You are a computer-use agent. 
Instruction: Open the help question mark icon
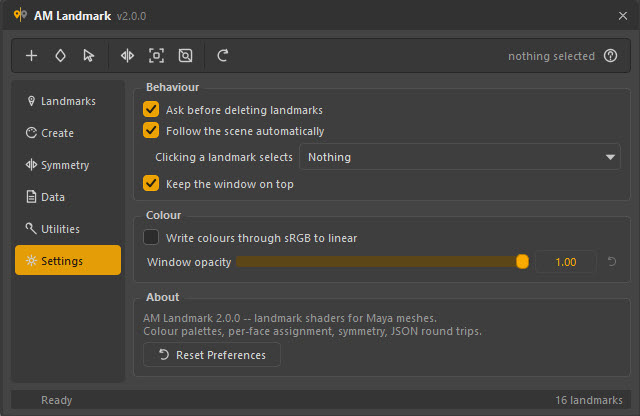coord(611,56)
